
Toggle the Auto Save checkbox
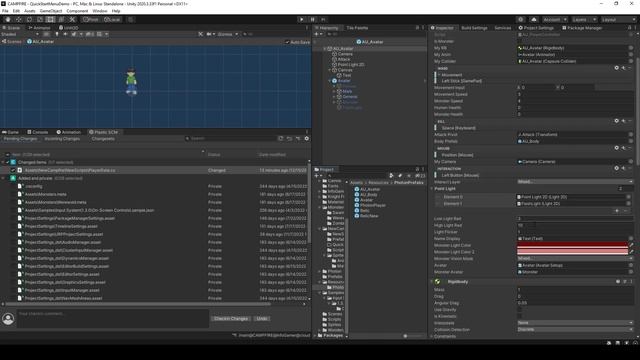click(x=287, y=42)
